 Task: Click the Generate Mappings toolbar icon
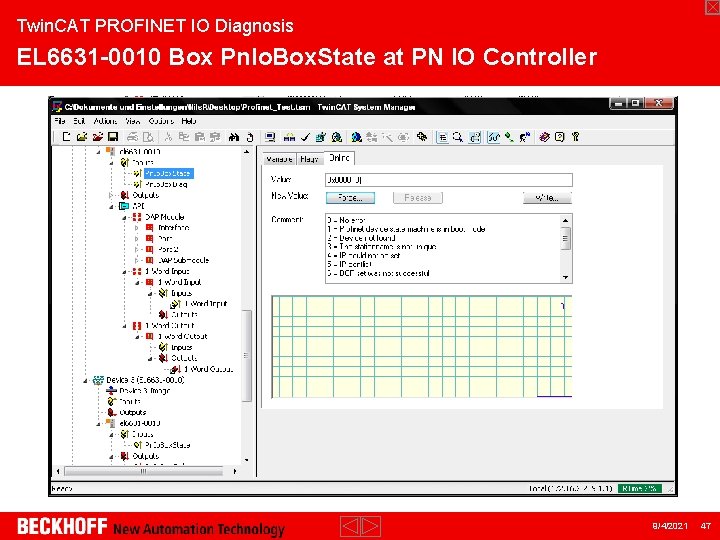click(289, 137)
